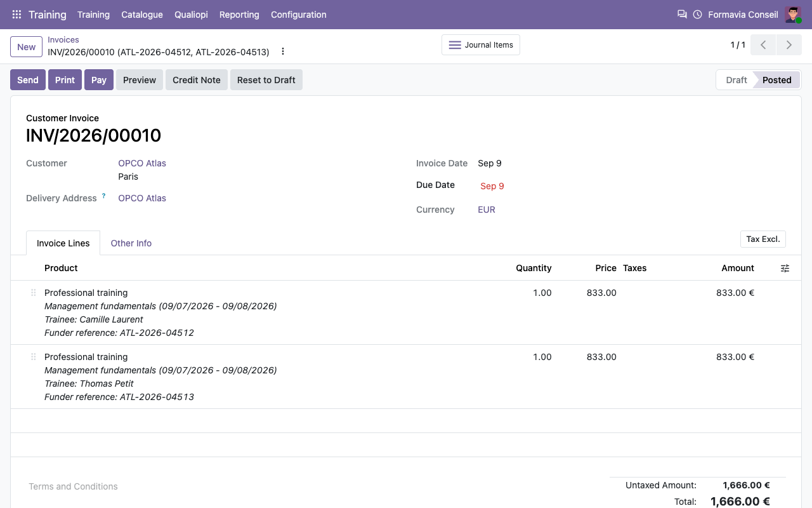Open the conversations chat icon
The height and width of the screenshot is (508, 812).
pyautogui.click(x=682, y=15)
